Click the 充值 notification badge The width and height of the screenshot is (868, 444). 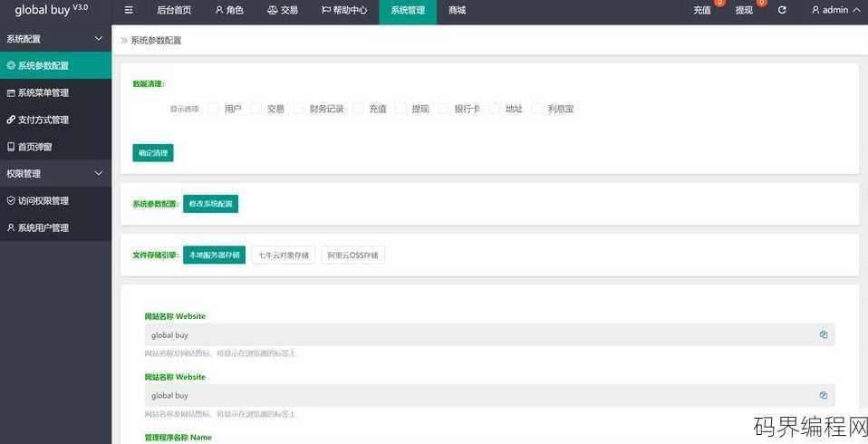719,2
